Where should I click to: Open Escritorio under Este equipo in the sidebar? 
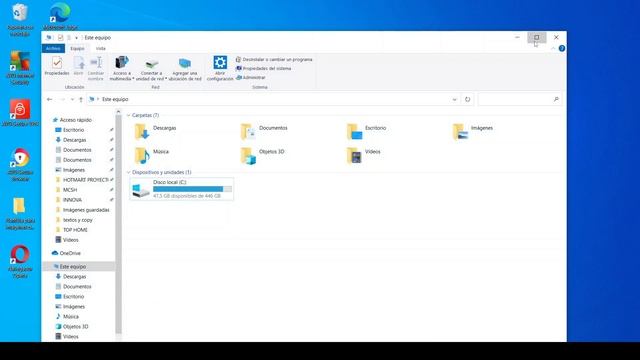(73, 297)
